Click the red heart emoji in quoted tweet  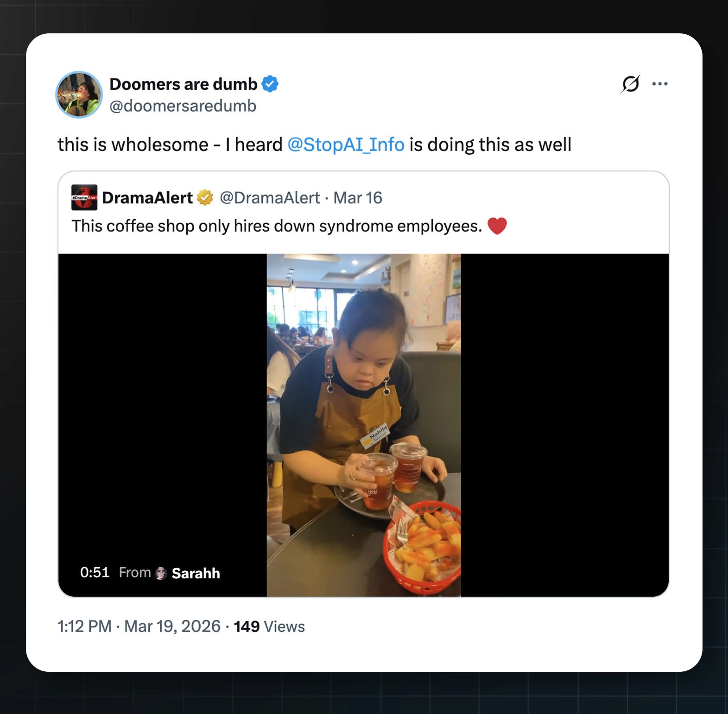click(497, 226)
